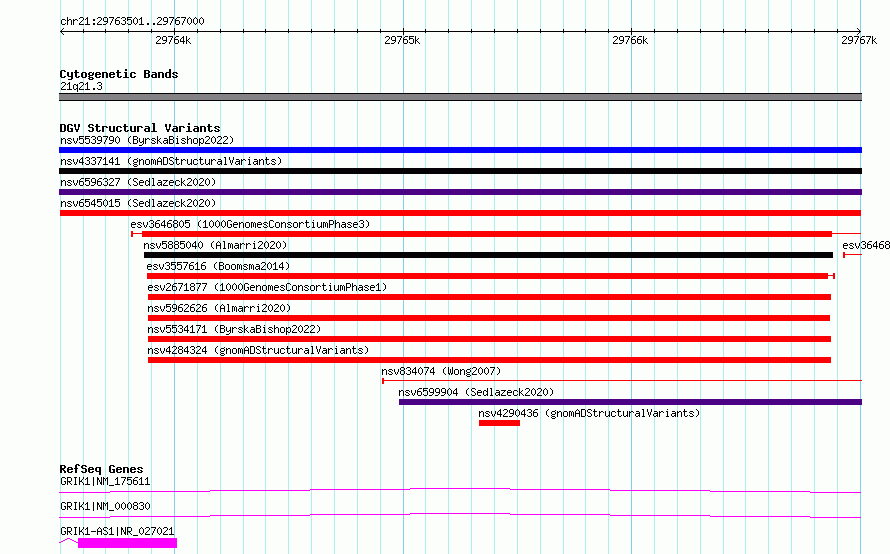Open nsv5885040 (Almarri2020) label
The width and height of the screenshot is (890, 554).
(215, 245)
